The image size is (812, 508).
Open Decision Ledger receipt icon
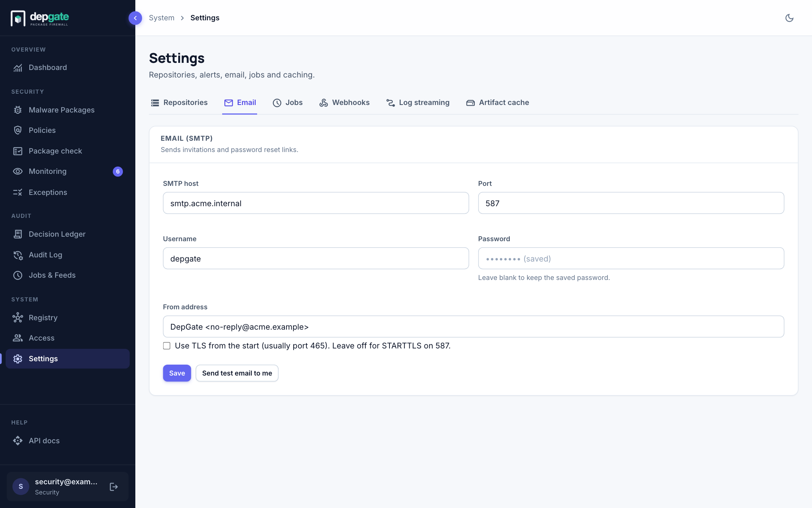[x=18, y=234]
